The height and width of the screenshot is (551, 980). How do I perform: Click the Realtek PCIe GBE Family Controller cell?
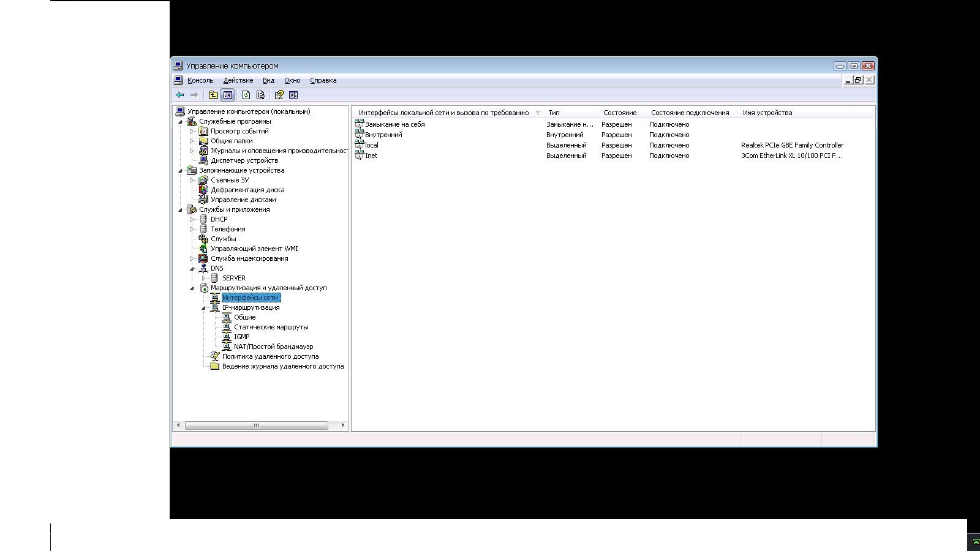(792, 145)
